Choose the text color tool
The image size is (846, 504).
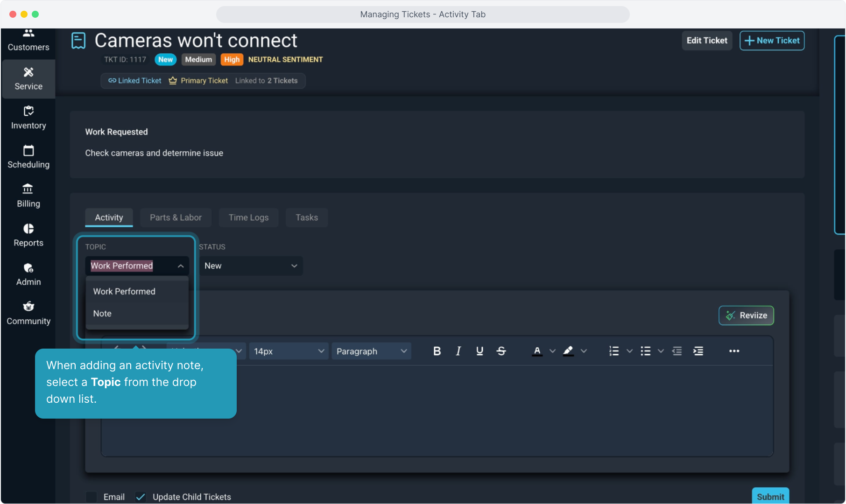[537, 351]
